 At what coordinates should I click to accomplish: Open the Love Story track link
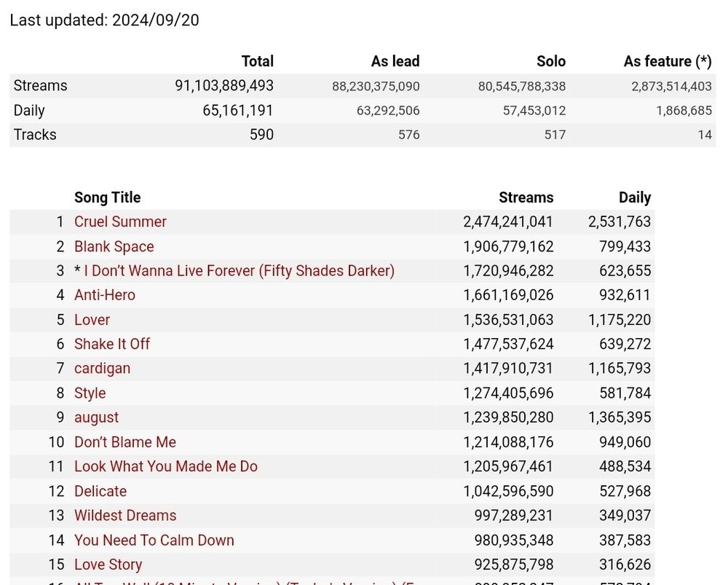(108, 565)
